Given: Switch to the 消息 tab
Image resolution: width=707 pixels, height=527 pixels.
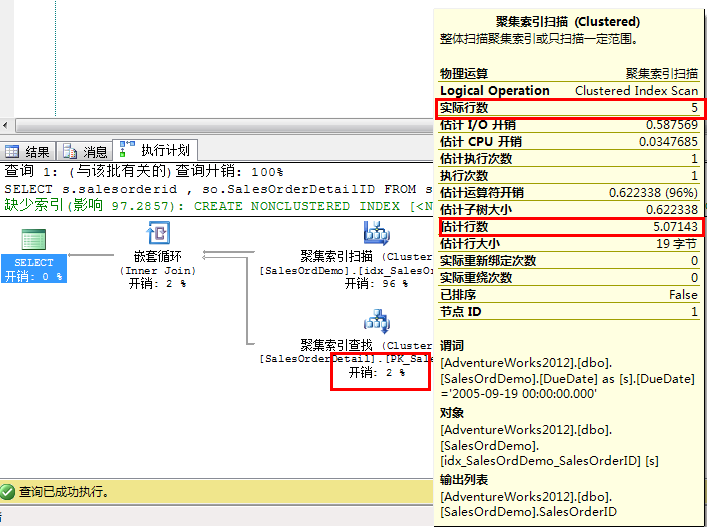Looking at the screenshot, I should click(85, 151).
